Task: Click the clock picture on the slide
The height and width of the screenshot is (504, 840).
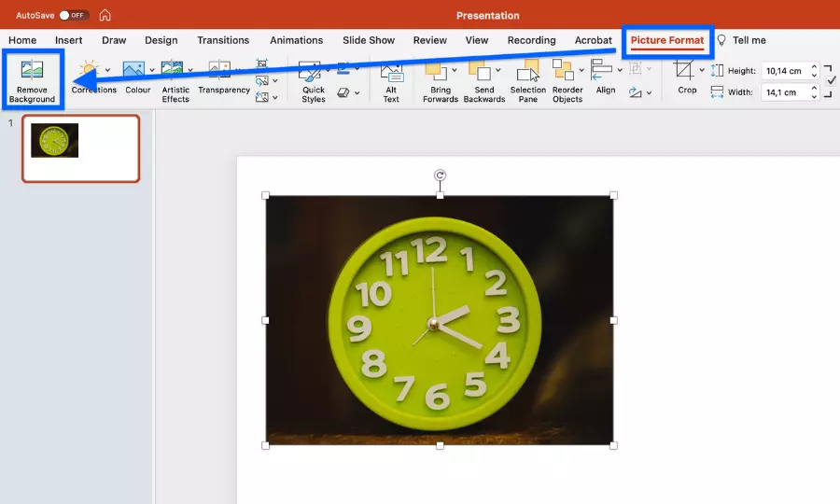Action: tap(440, 320)
